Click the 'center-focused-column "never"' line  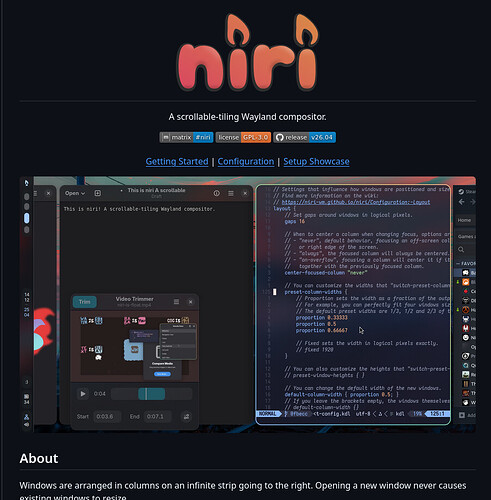click(326, 273)
